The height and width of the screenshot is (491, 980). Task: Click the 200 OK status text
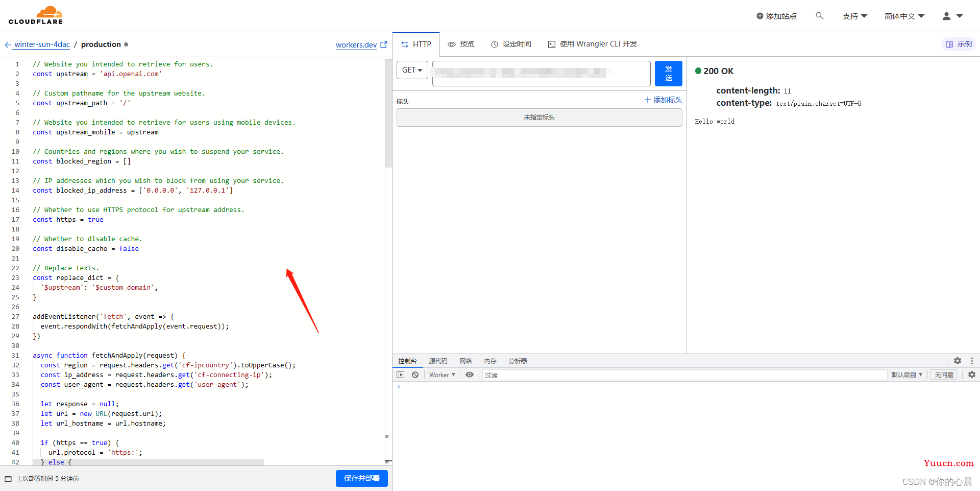click(718, 71)
